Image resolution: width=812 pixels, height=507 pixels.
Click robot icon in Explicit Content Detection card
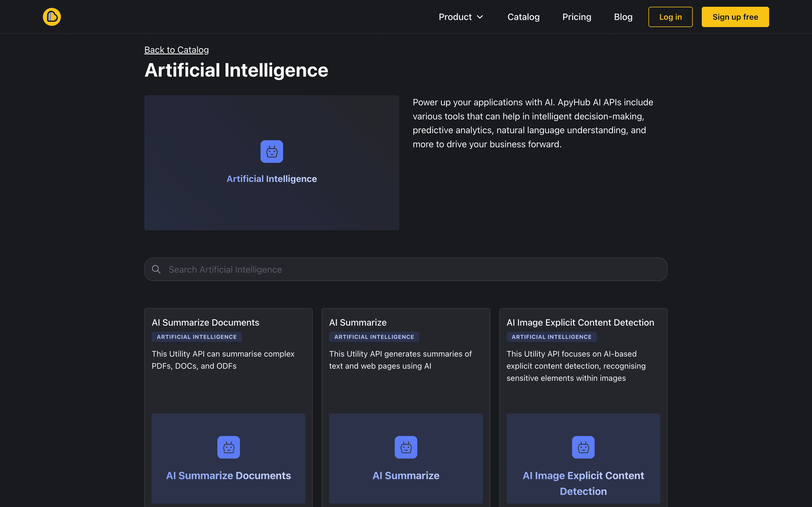[x=583, y=447]
